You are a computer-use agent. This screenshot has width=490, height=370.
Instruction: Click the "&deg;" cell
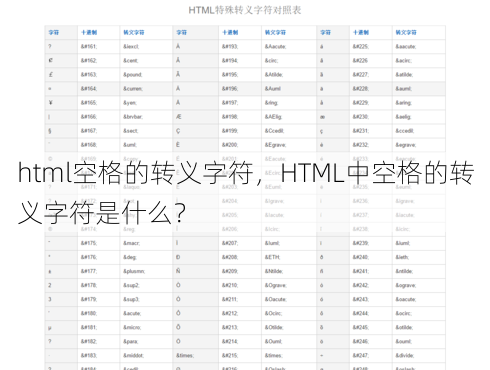coord(146,257)
